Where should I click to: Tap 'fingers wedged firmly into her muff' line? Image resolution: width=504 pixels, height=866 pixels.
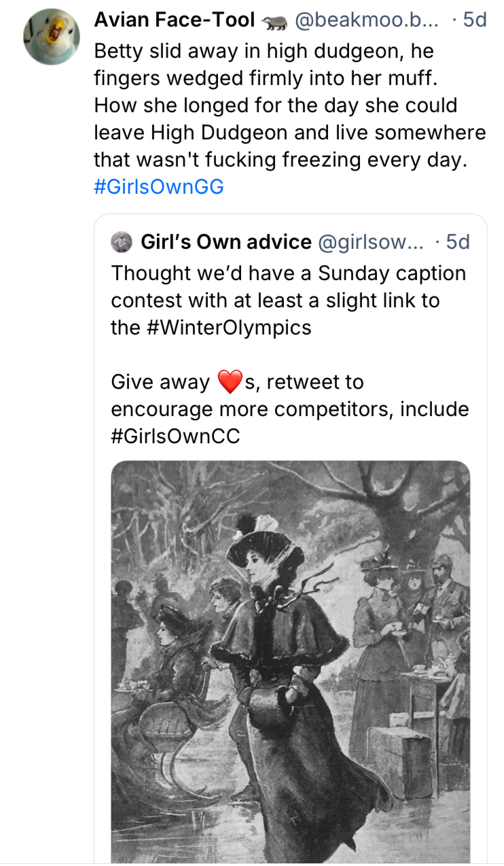click(x=265, y=78)
